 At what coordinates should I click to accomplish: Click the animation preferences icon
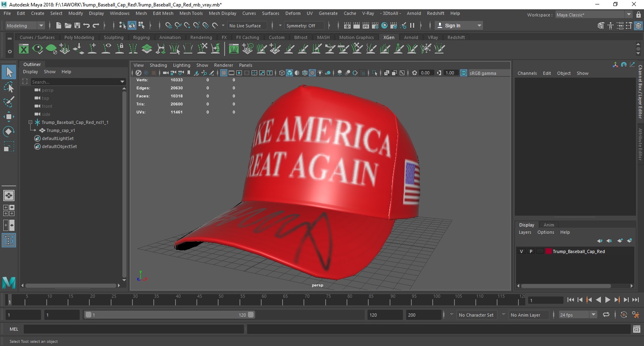[636, 315]
